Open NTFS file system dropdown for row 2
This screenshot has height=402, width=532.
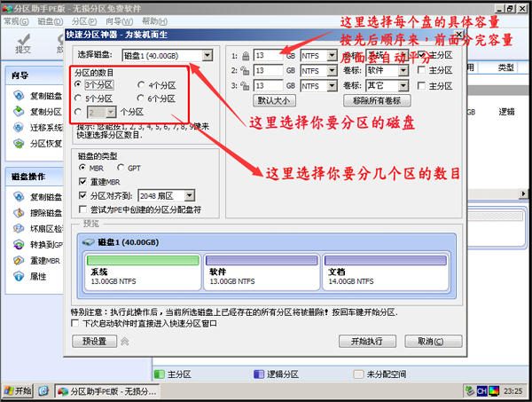click(332, 71)
